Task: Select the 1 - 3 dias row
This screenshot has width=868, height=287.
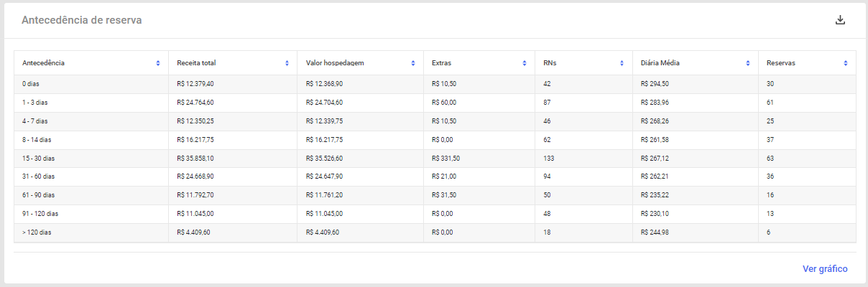Action: pos(435,103)
